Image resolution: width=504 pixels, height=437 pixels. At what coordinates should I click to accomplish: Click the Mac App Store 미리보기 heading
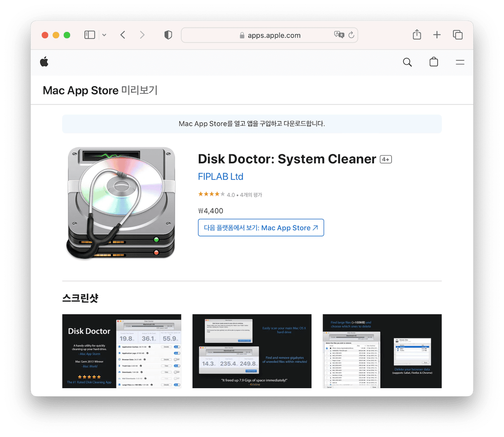(100, 90)
